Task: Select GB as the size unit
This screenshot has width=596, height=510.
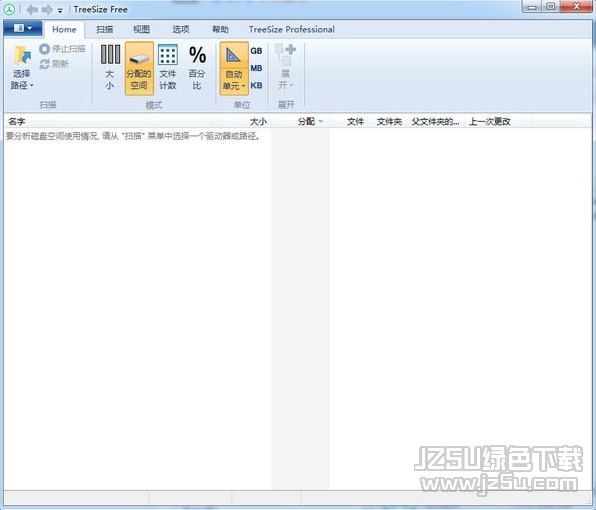Action: pyautogui.click(x=256, y=51)
